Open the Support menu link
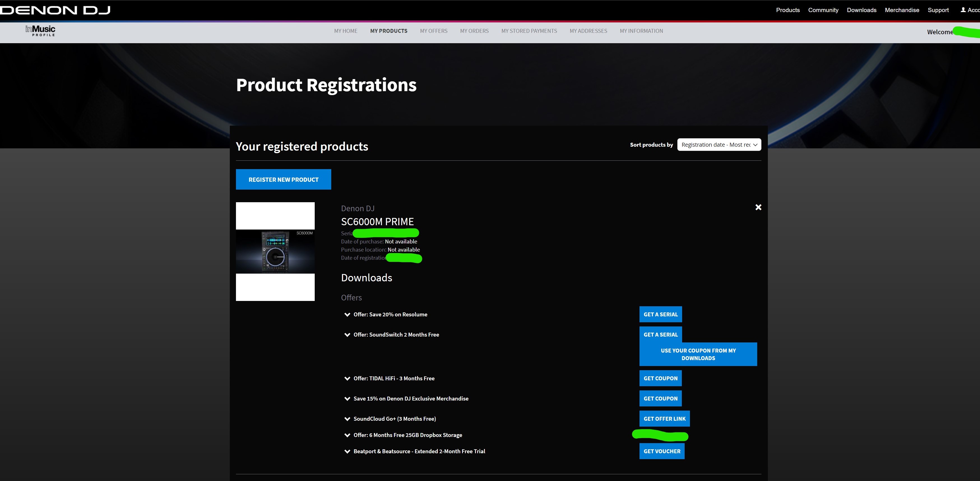The height and width of the screenshot is (481, 980). point(938,10)
